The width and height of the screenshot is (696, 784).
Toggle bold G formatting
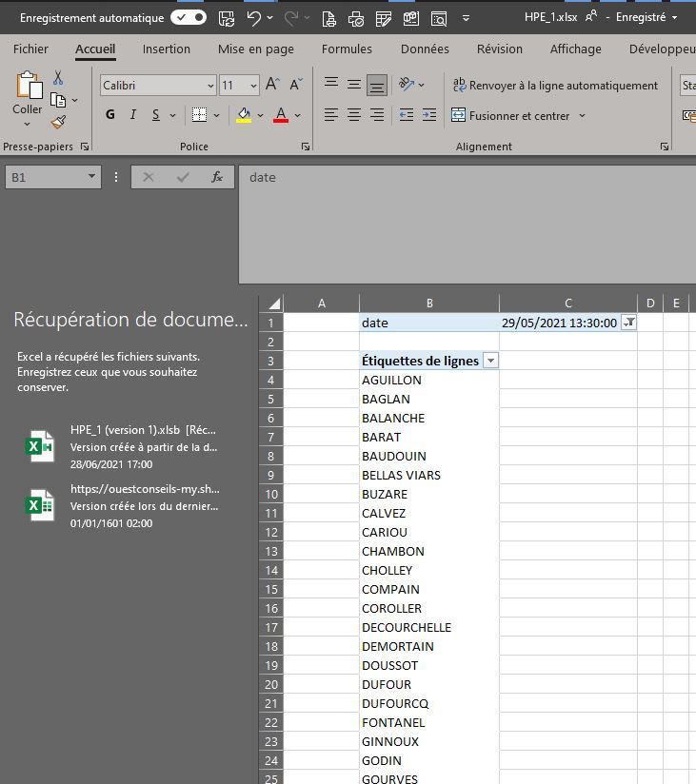point(110,115)
